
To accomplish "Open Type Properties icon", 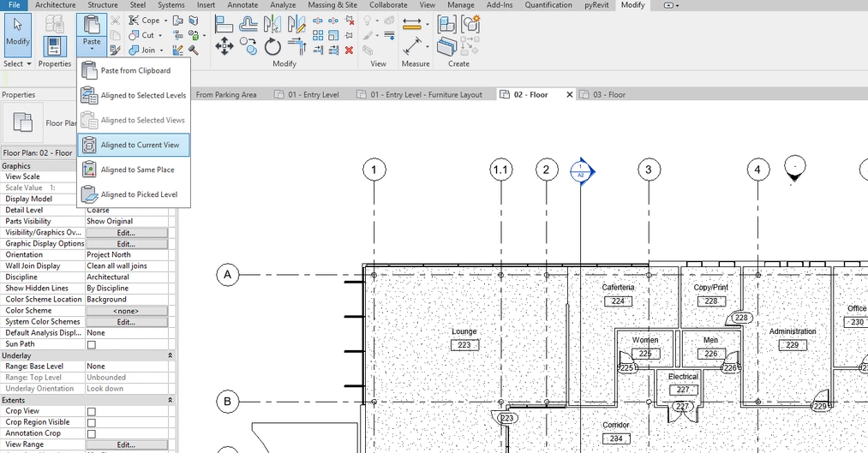I will 54,24.
